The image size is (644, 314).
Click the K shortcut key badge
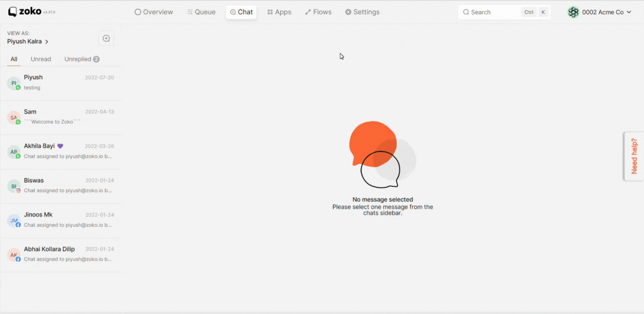coord(543,12)
